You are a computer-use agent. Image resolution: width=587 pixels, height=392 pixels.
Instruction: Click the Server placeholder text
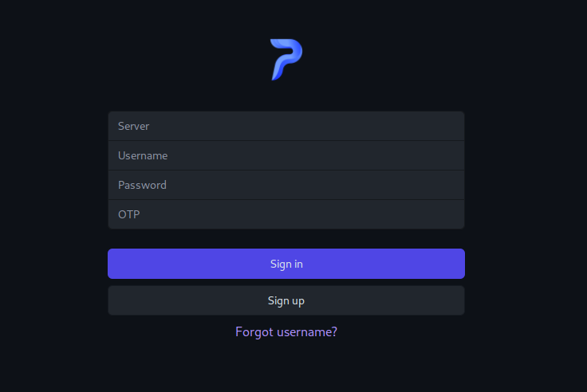(x=134, y=127)
